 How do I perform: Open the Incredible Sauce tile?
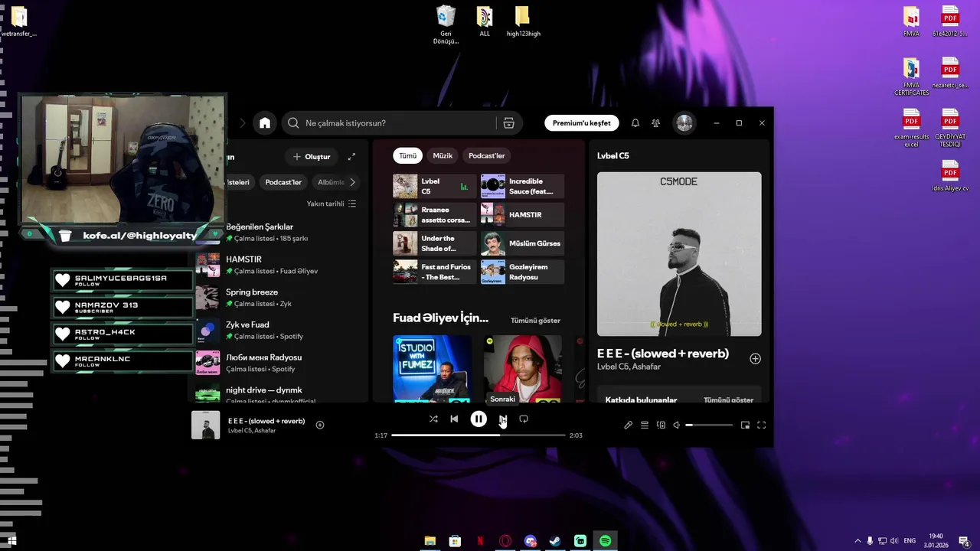click(522, 186)
